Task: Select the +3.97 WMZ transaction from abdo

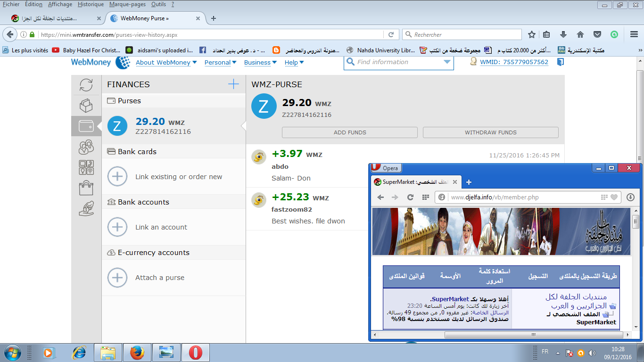Action: tap(405, 166)
